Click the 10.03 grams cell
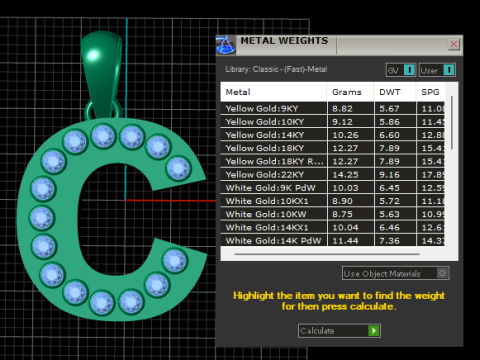This screenshot has height=360, width=480. [x=351, y=188]
